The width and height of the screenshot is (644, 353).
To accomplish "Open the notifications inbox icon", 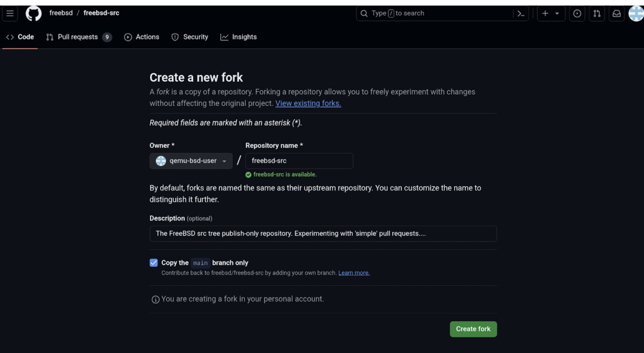I will pos(616,13).
